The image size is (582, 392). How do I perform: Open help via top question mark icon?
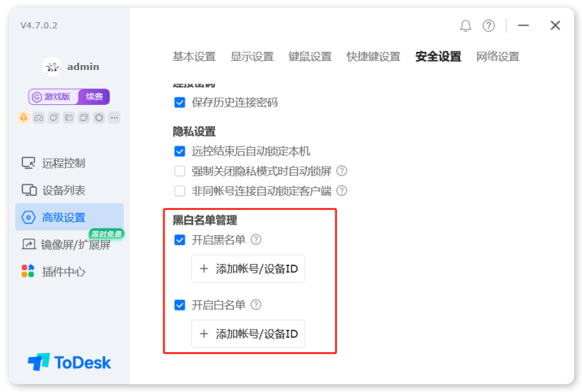pos(488,26)
